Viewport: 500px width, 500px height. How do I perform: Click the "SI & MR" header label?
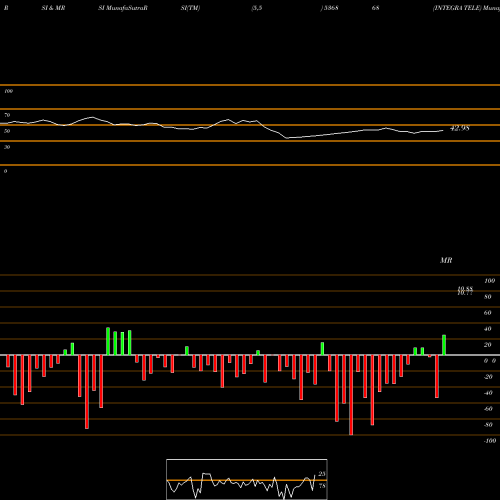point(53,8)
